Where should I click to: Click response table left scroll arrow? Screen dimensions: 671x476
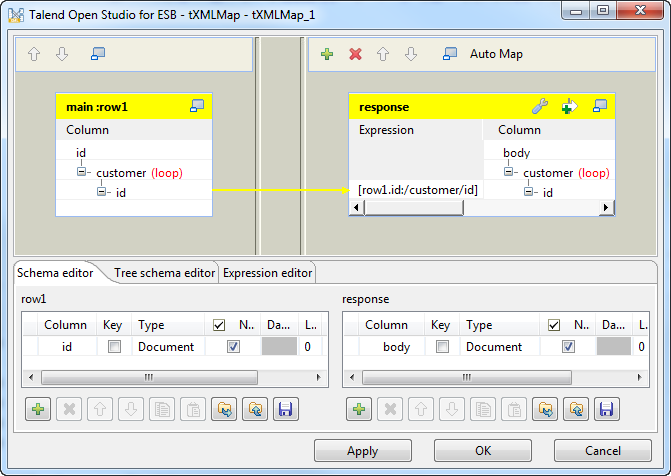coord(356,208)
